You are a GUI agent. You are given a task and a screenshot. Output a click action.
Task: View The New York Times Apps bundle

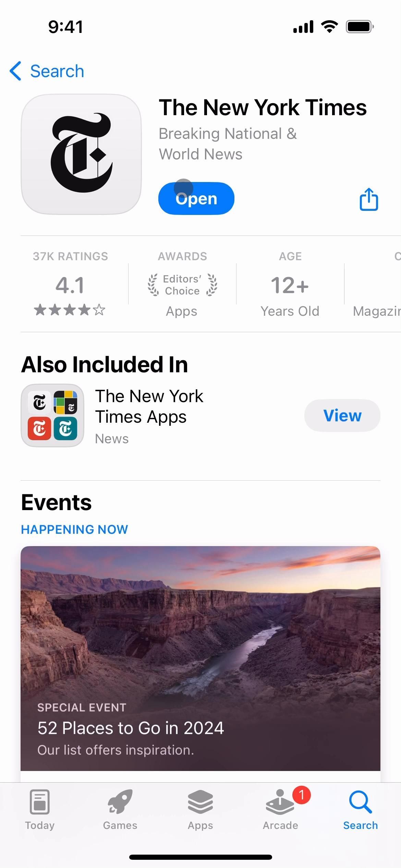click(342, 415)
